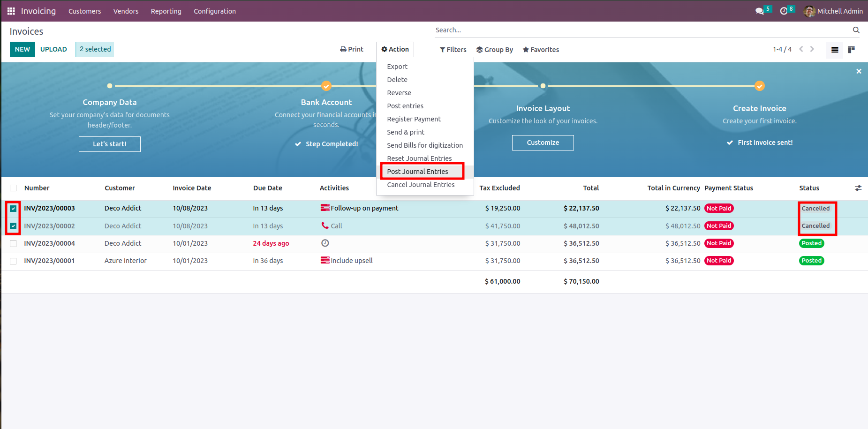
Task: Switch to kanban view icon
Action: [x=851, y=50]
